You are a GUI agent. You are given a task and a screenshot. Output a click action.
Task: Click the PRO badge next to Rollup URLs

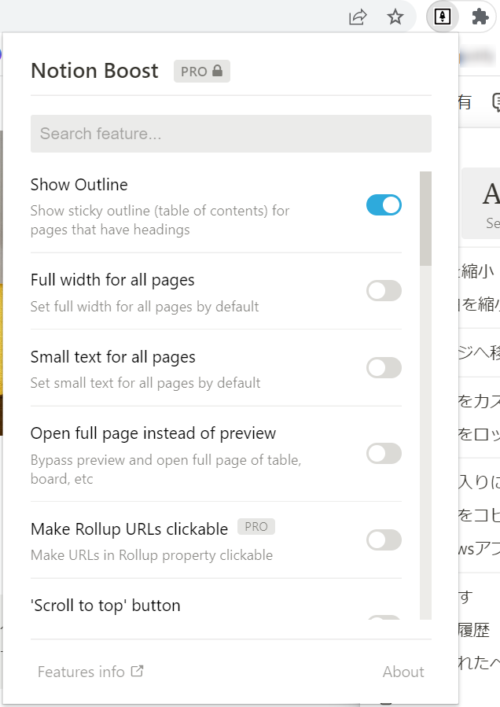point(256,527)
